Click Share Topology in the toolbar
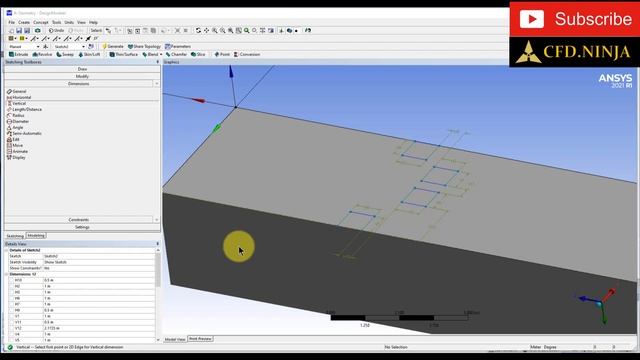Viewport: 640px width, 360px height. tap(144, 47)
